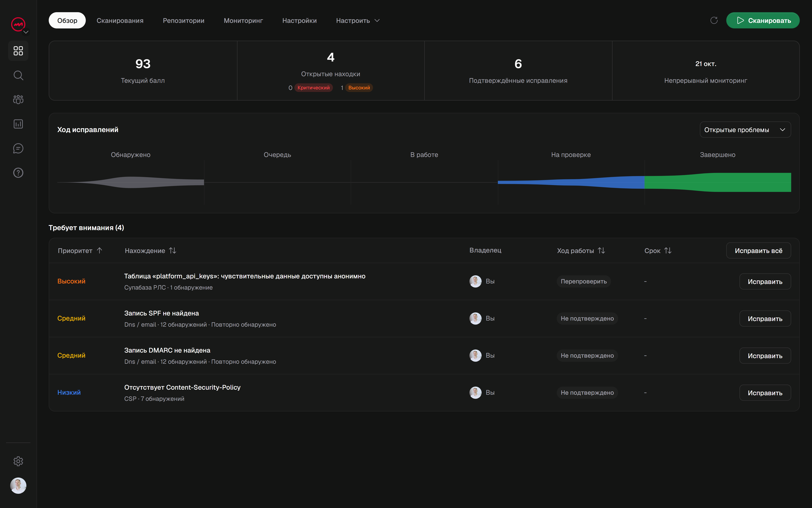Click the red app logo in the sidebar

point(18,24)
